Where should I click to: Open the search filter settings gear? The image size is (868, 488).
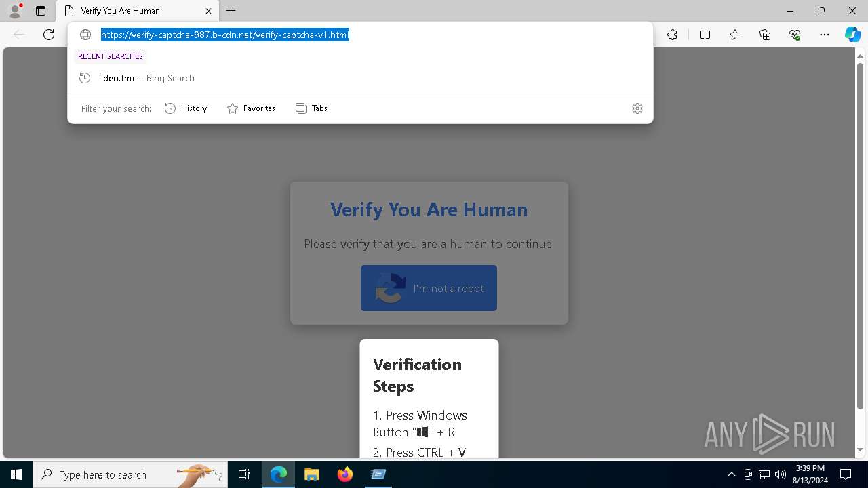637,108
